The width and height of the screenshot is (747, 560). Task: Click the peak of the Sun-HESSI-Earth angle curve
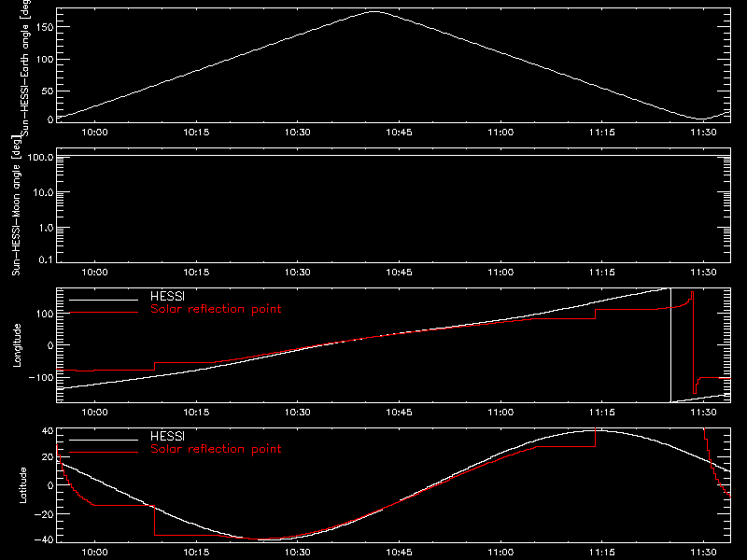click(375, 11)
